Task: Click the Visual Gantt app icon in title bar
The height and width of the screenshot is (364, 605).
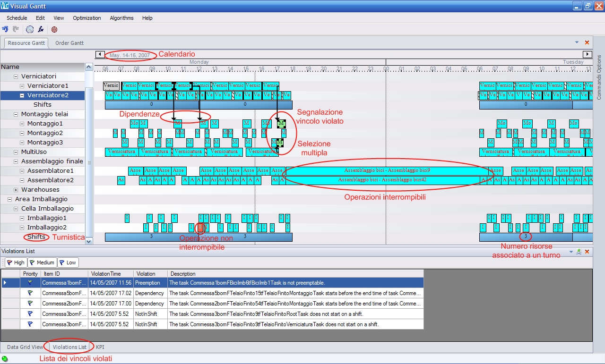Action: 5,6
